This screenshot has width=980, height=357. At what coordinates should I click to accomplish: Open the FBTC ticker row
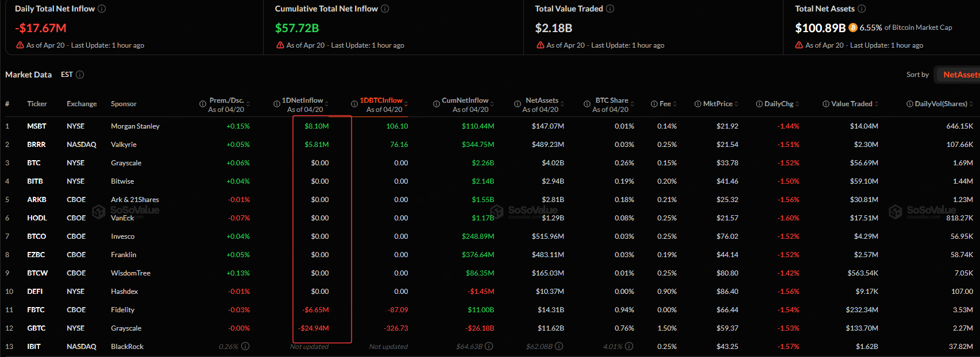[36, 309]
